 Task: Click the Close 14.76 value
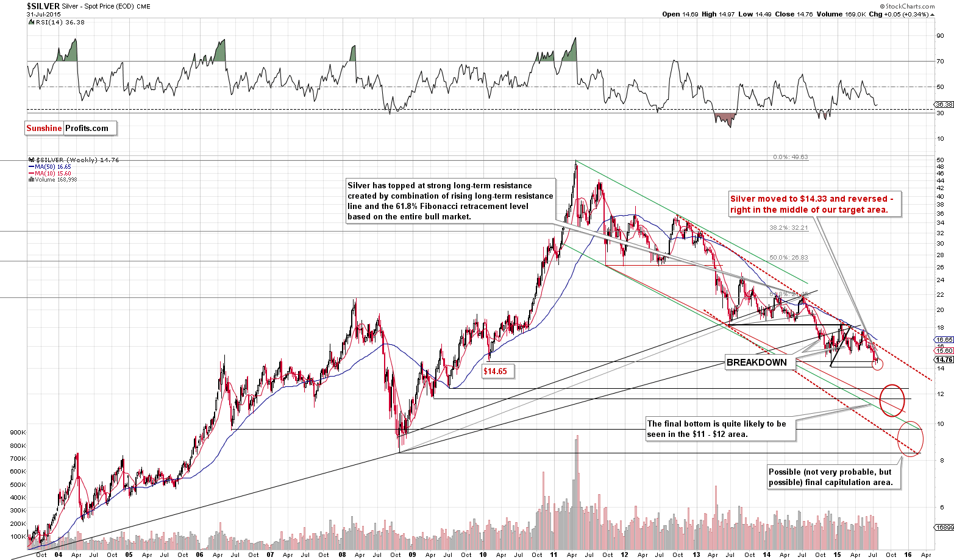pos(792,14)
